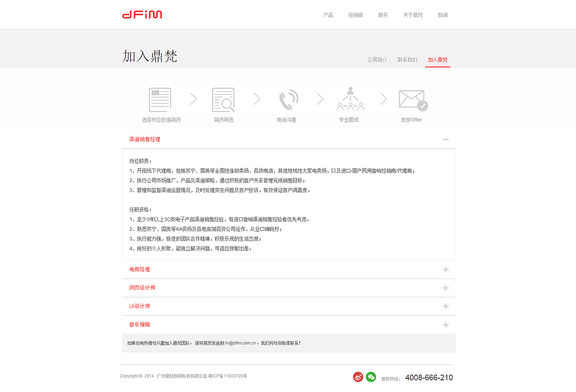Click the 电话沟通 step label
576x392 pixels.
pyautogui.click(x=286, y=120)
